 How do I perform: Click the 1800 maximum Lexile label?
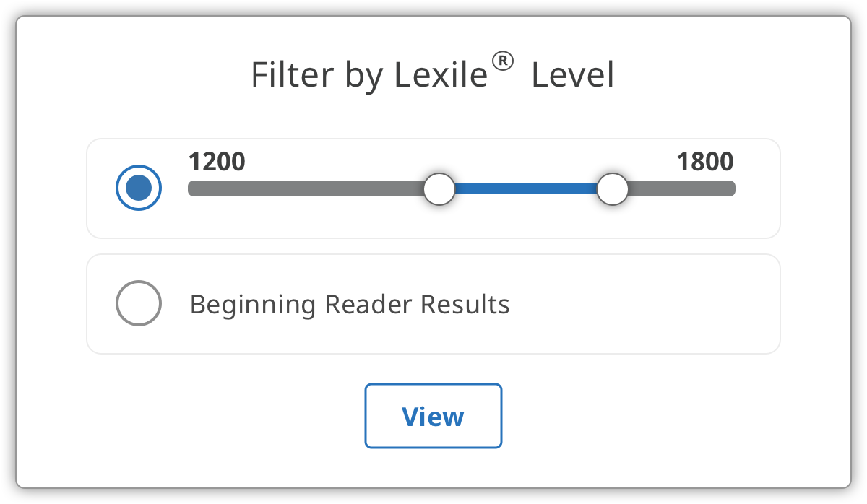[705, 162]
